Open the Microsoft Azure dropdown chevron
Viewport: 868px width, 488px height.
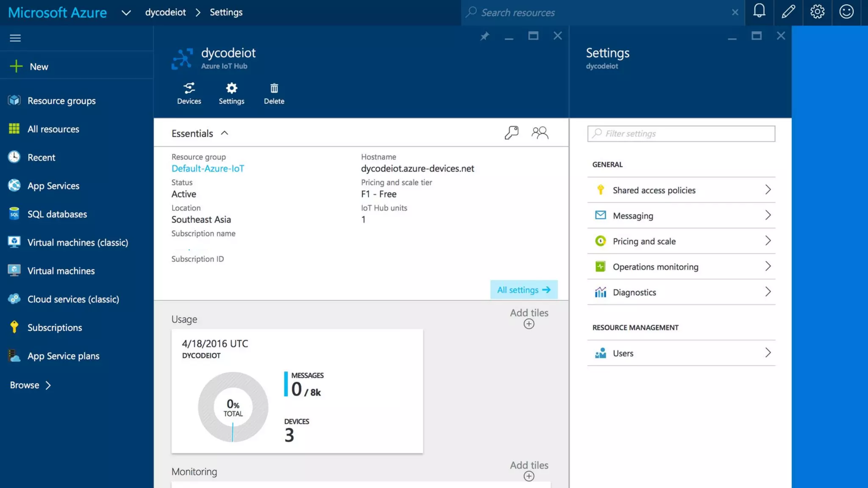pyautogui.click(x=126, y=13)
